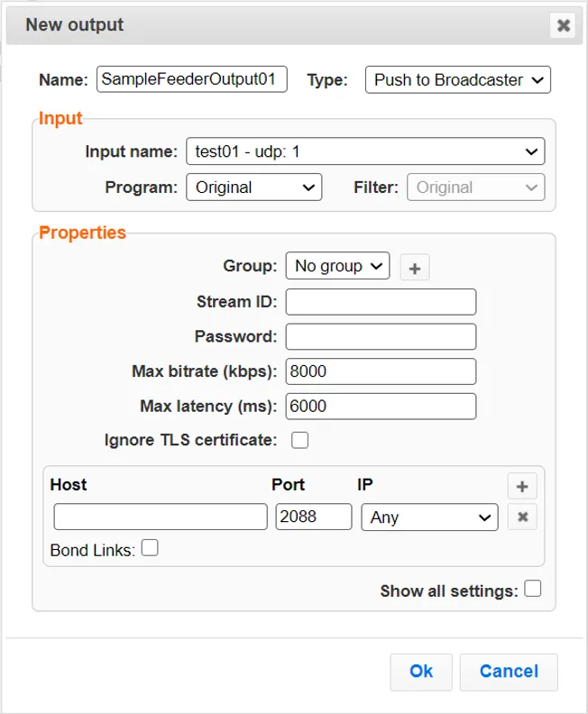Expand the Input name dropdown
This screenshot has width=588, height=714.
[364, 152]
